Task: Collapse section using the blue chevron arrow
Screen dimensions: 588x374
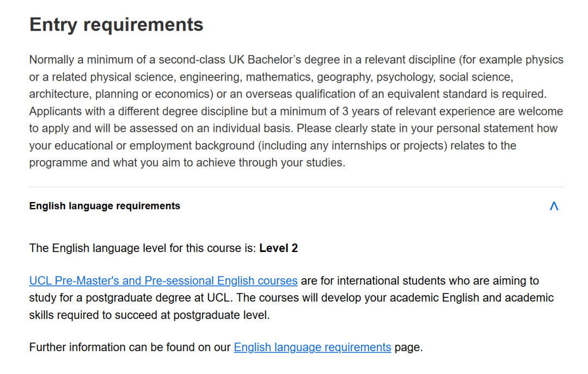Action: [554, 206]
